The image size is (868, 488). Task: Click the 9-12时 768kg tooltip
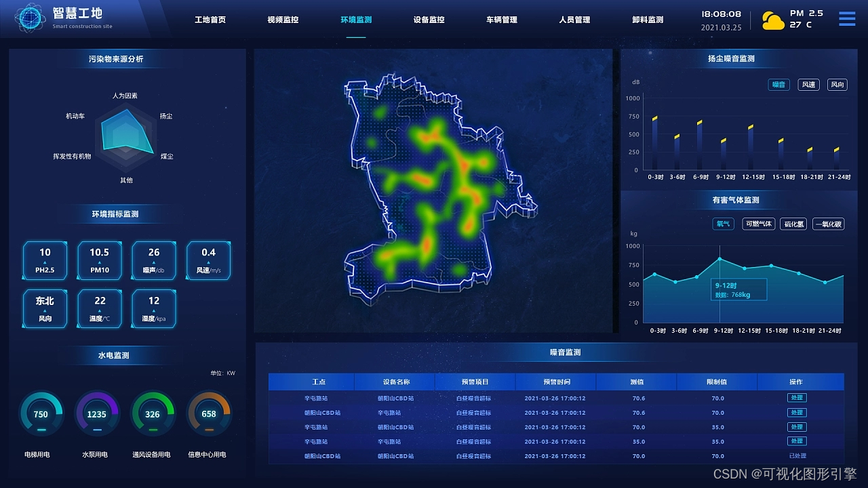tap(738, 289)
